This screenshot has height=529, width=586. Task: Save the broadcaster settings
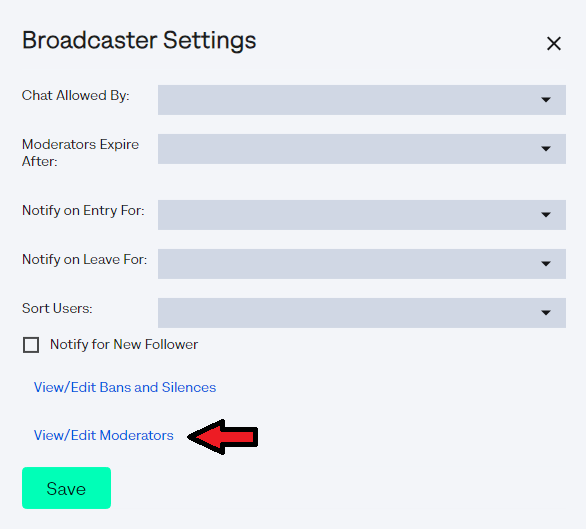tap(66, 488)
